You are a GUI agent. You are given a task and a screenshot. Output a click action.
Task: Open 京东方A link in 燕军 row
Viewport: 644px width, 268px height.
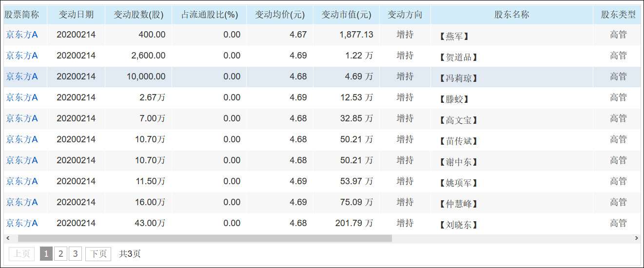(22, 35)
